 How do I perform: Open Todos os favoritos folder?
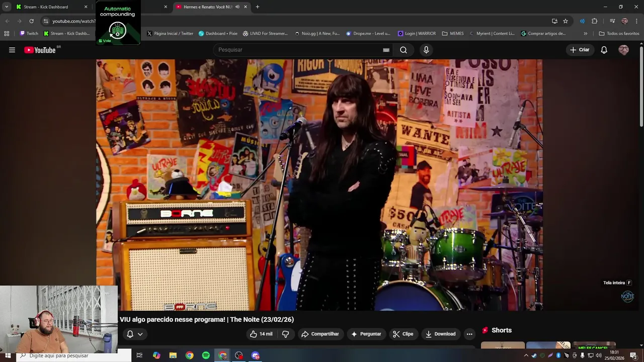[619, 34]
